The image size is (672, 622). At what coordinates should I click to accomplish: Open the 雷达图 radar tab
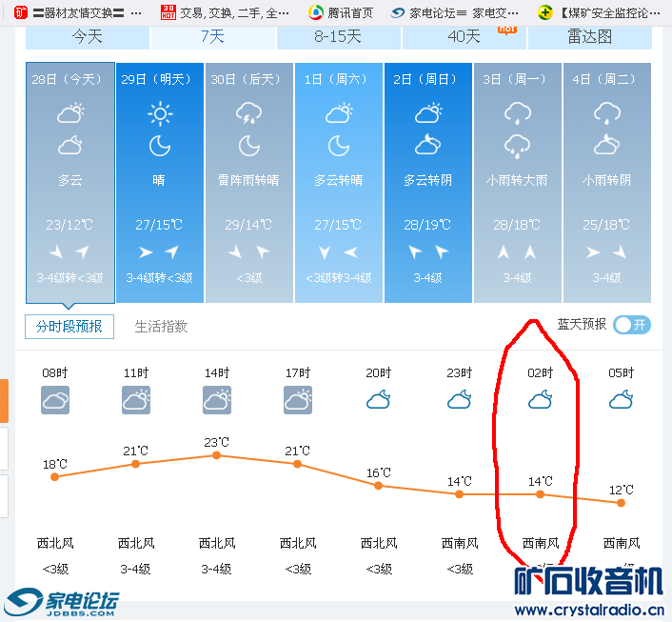pos(590,37)
